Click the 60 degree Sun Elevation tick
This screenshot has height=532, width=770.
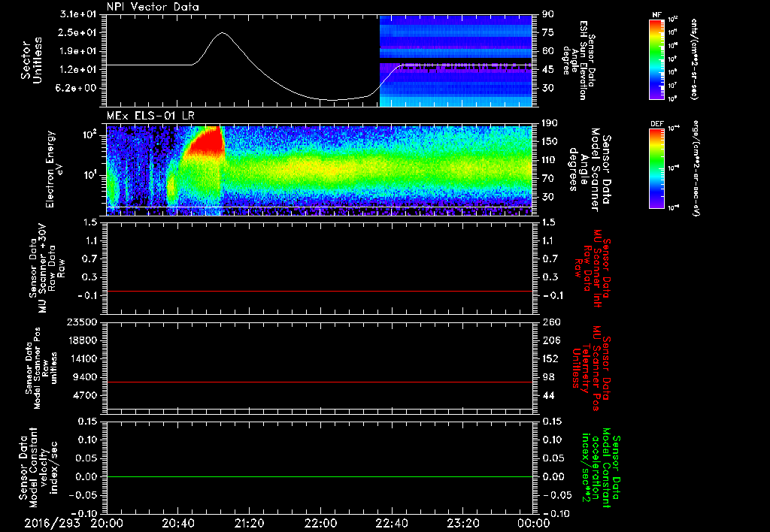(x=548, y=51)
